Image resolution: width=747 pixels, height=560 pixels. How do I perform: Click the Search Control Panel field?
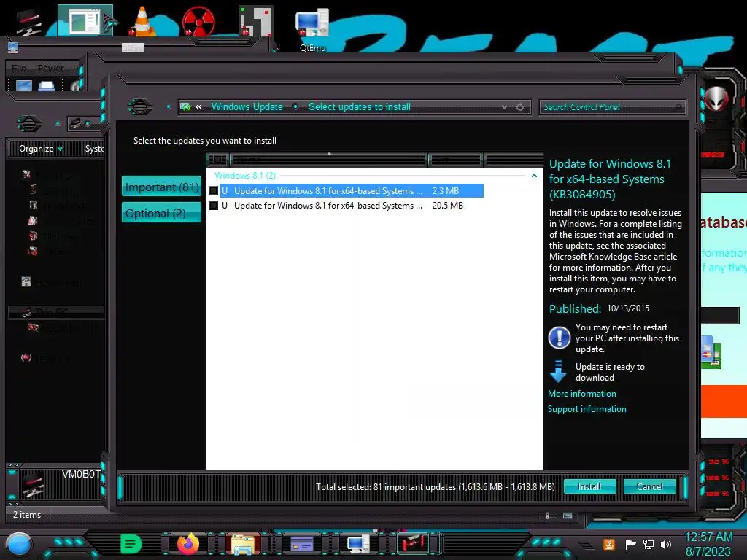pos(613,107)
